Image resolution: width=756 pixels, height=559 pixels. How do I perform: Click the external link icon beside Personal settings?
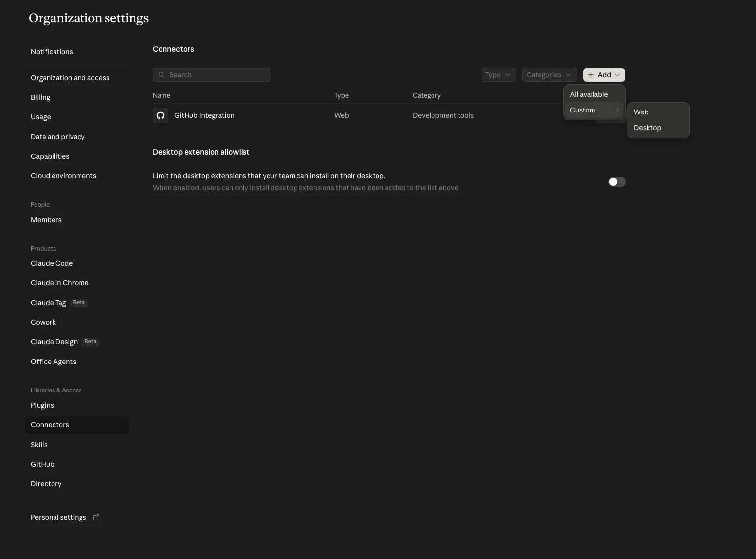click(x=96, y=517)
